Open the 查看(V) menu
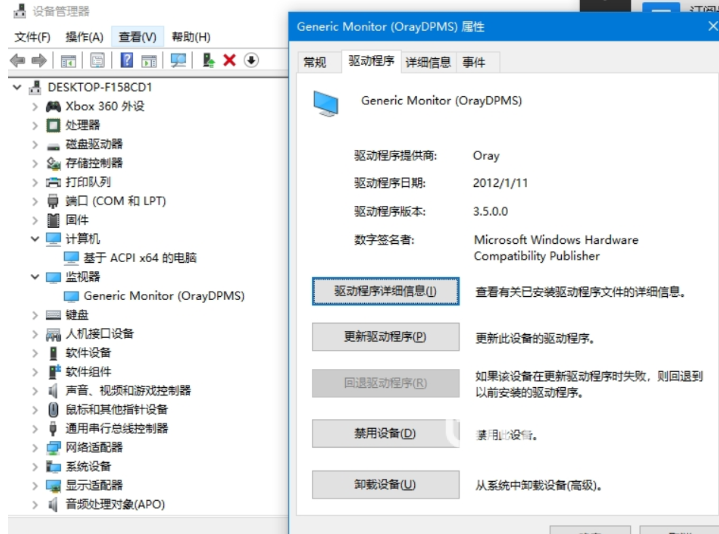 click(137, 37)
